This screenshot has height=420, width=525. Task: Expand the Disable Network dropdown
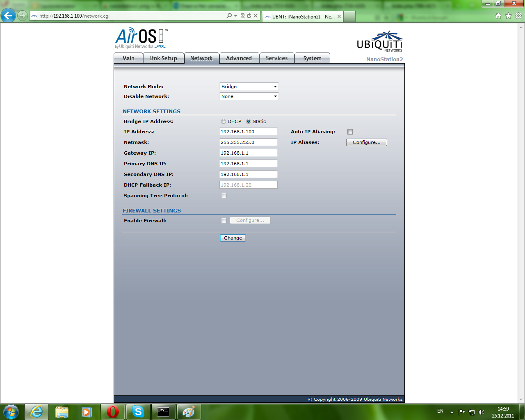point(249,96)
